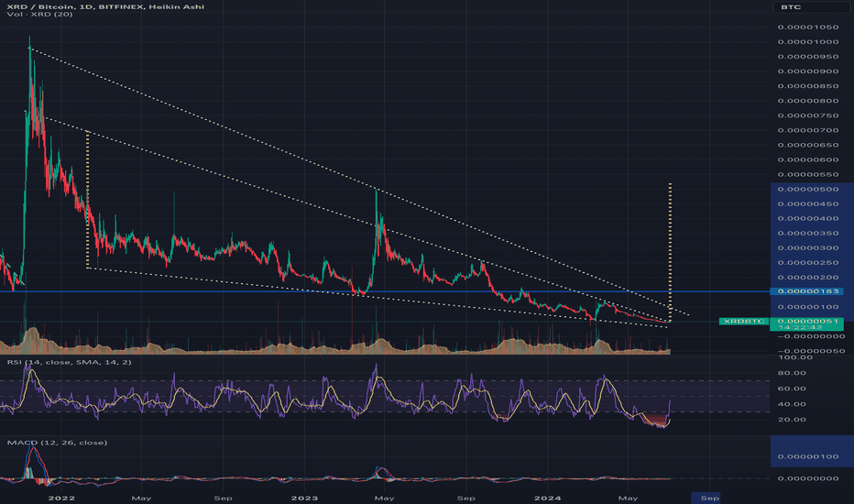Click the Vol · XRD (20) legend
Viewport: 854px width, 504px height.
[39, 14]
